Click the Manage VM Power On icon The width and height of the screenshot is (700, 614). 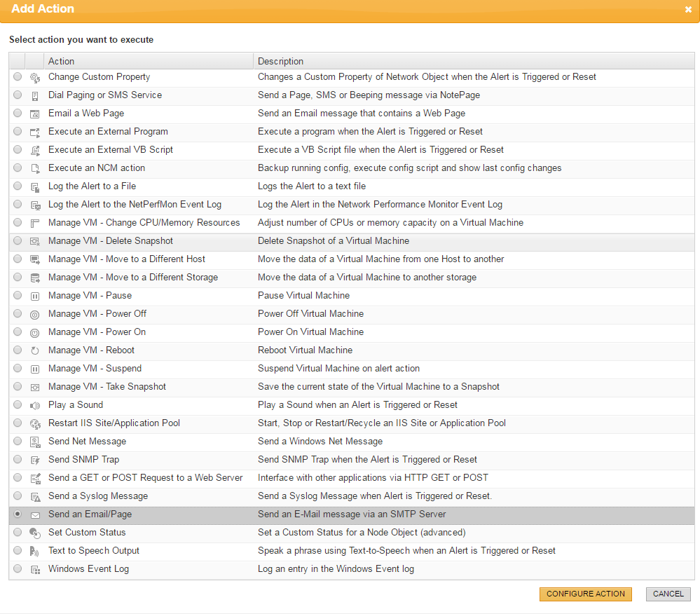coord(35,333)
